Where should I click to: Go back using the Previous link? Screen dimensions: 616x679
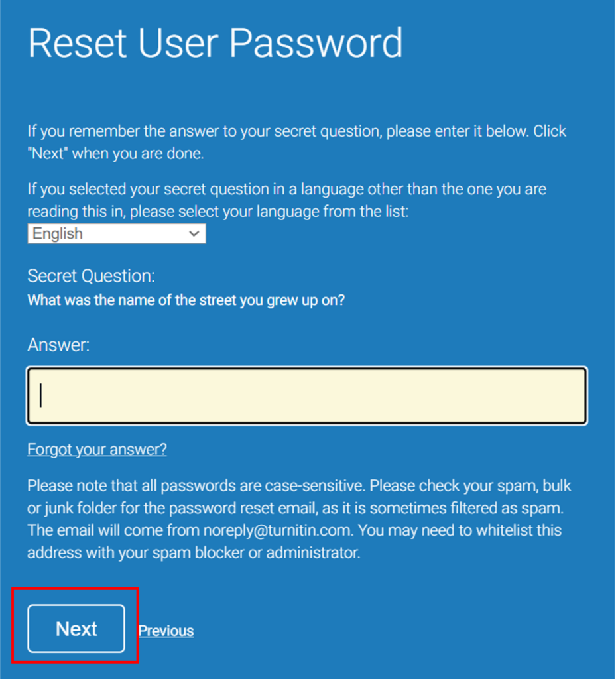pyautogui.click(x=166, y=631)
